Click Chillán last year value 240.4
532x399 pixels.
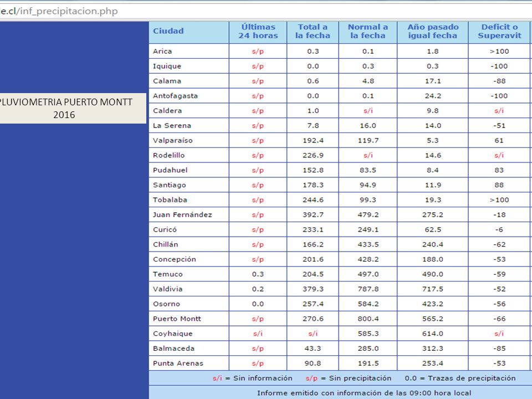click(433, 244)
